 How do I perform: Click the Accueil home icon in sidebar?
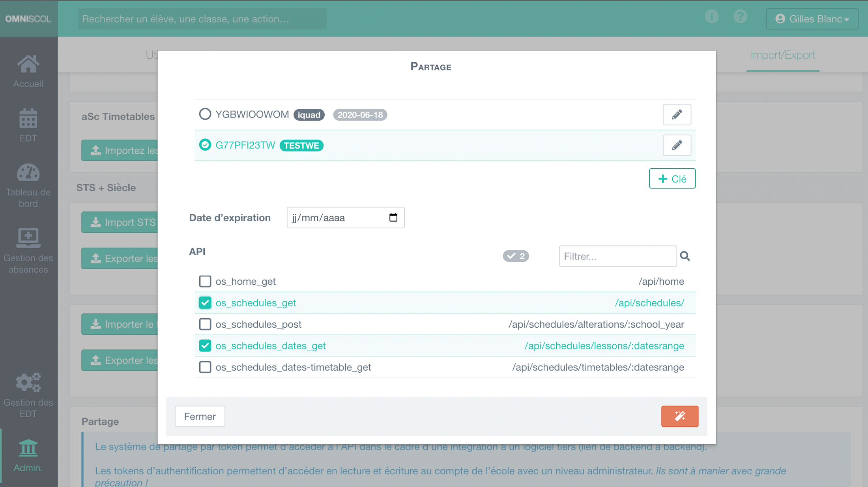click(x=28, y=64)
